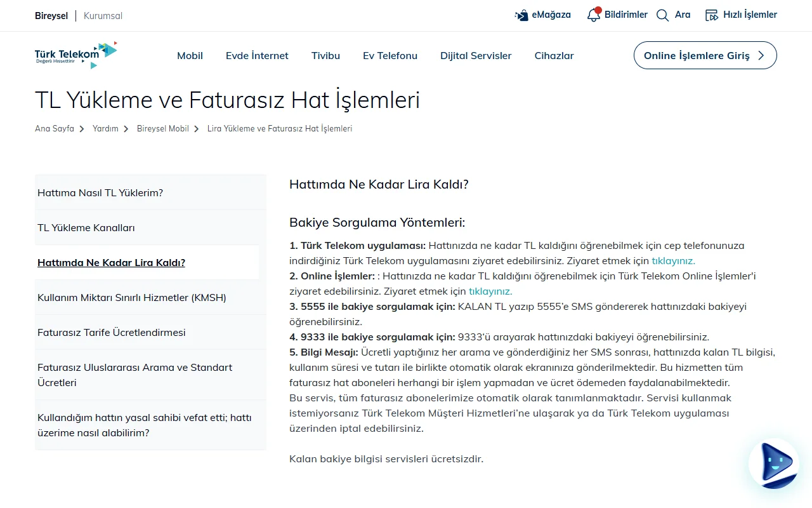Open TL Yükleme Kanalları sidebar item
The height and width of the screenshot is (508, 812).
(x=150, y=227)
